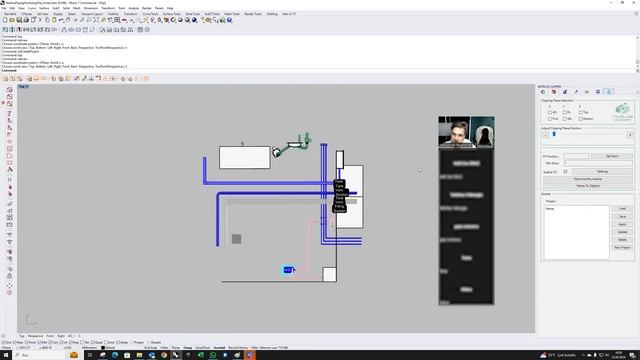Image resolution: width=640 pixels, height=360 pixels.
Task: Toggle the Point osnap checkbox
Action: [27, 342]
